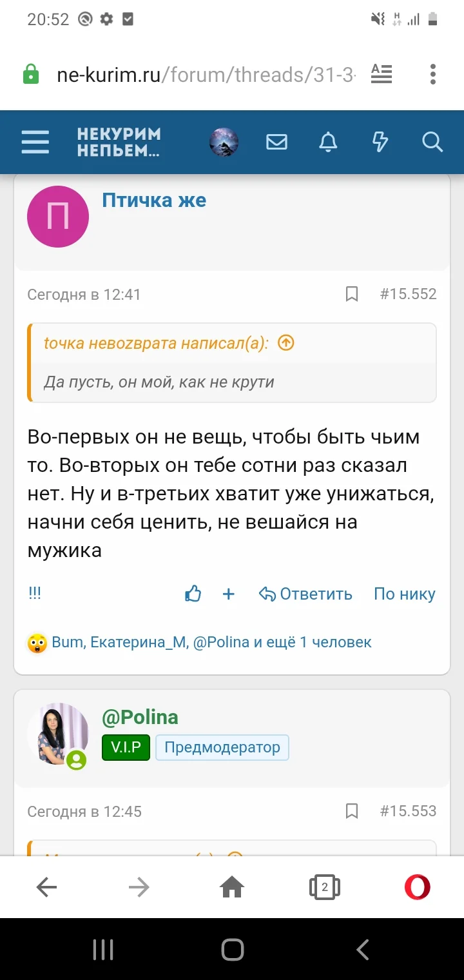Tap the URL address bar
This screenshot has height=980, width=464.
point(193,73)
